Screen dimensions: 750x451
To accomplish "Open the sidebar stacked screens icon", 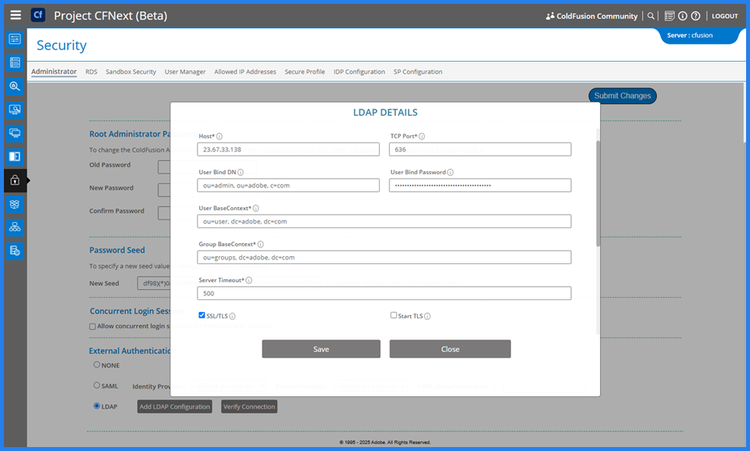I will [15, 133].
